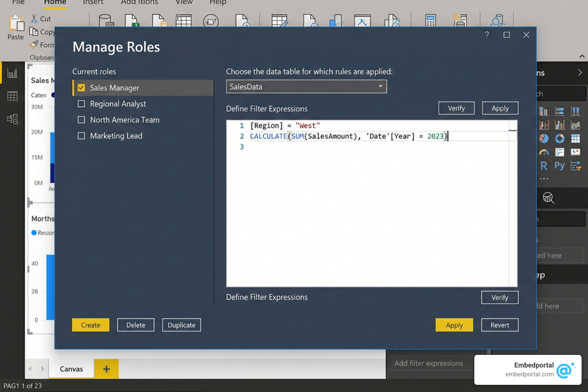Check the Marketing Lead role checkbox

(81, 136)
